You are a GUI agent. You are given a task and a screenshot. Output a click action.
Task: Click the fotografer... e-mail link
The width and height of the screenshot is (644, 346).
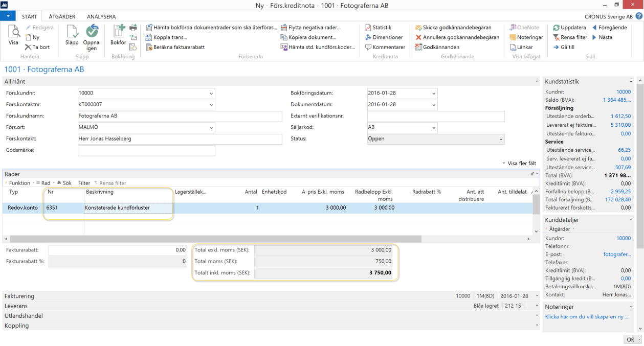(617, 254)
